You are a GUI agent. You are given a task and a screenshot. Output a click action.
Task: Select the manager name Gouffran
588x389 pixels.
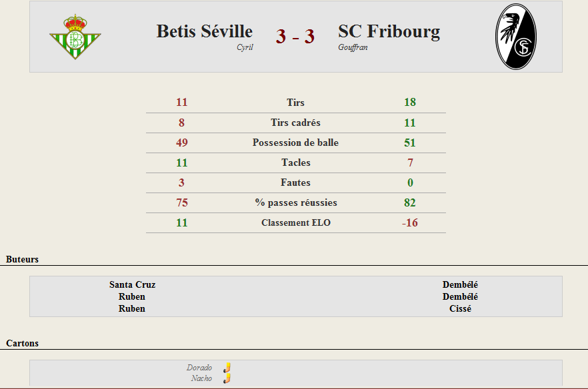tap(353, 47)
